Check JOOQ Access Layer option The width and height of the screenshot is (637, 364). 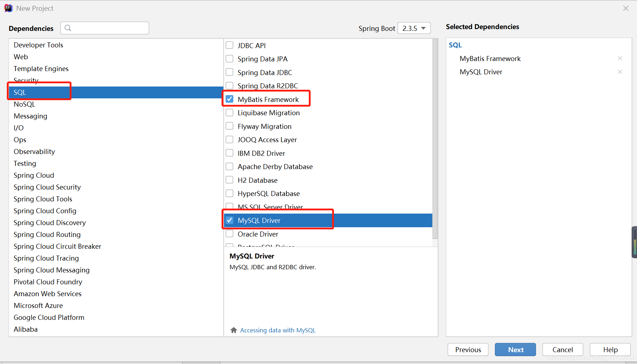click(x=229, y=140)
